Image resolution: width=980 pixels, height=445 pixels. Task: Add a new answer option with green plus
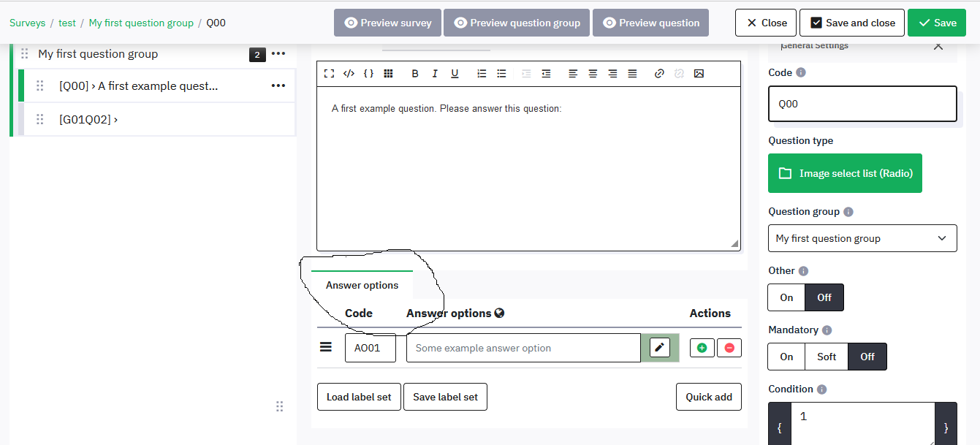(702, 349)
